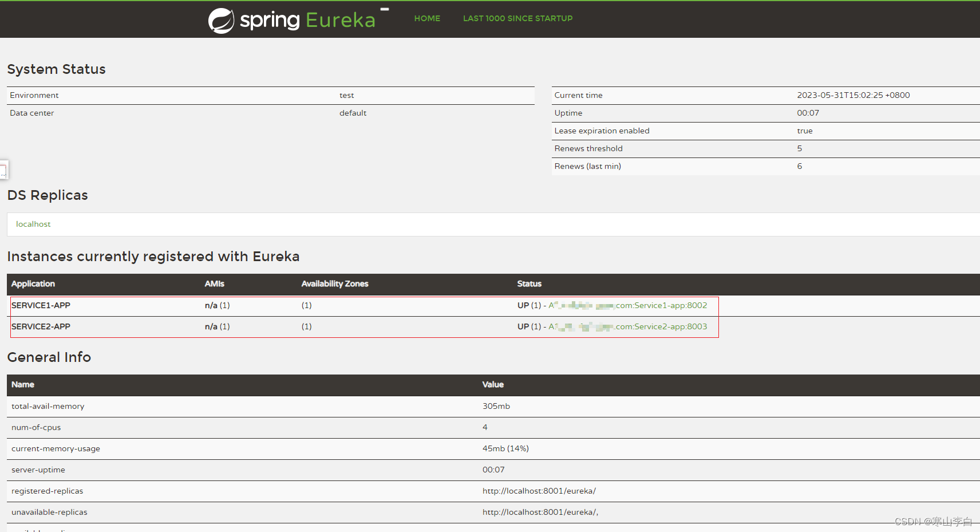Click the AMIs column header
Screen dimensions: 980x532
point(215,283)
